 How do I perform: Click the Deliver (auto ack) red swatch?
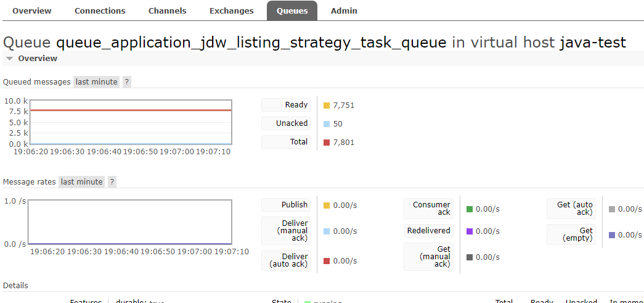tap(327, 261)
